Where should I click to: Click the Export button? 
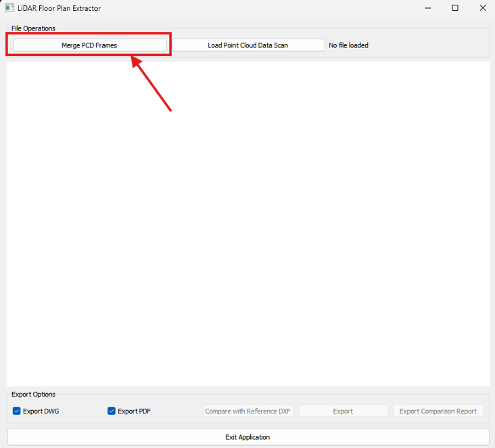coord(343,411)
